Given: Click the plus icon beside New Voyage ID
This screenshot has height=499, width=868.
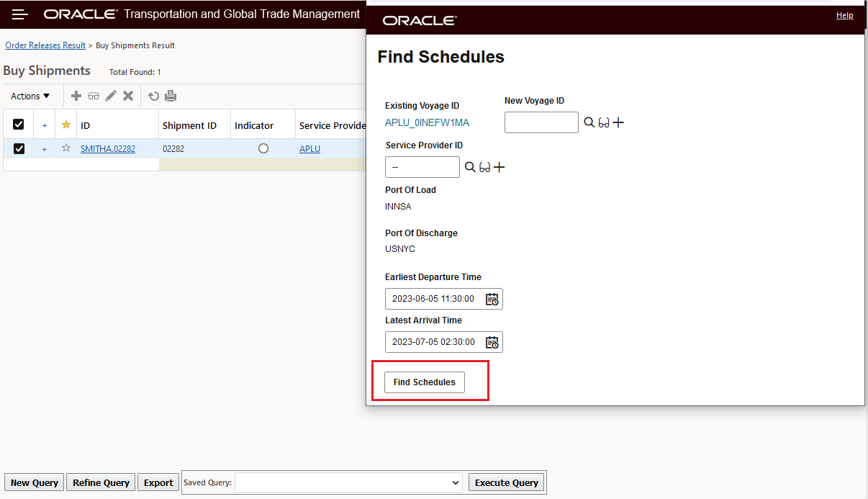Looking at the screenshot, I should [x=618, y=123].
